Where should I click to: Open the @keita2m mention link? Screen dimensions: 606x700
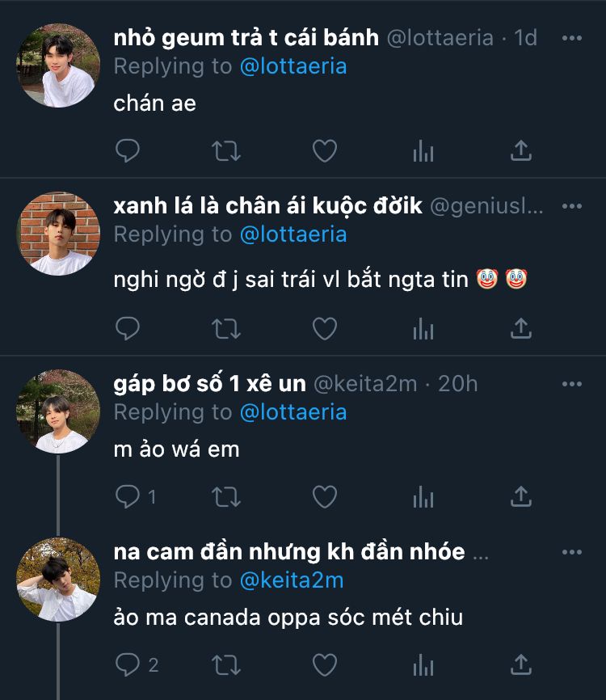click(x=292, y=580)
